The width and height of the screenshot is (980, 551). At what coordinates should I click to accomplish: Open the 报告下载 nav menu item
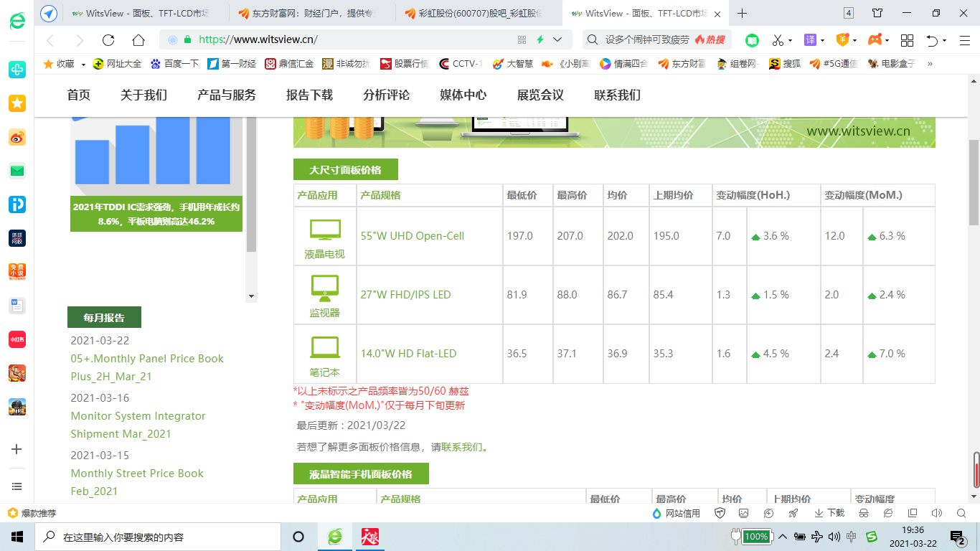tap(309, 95)
